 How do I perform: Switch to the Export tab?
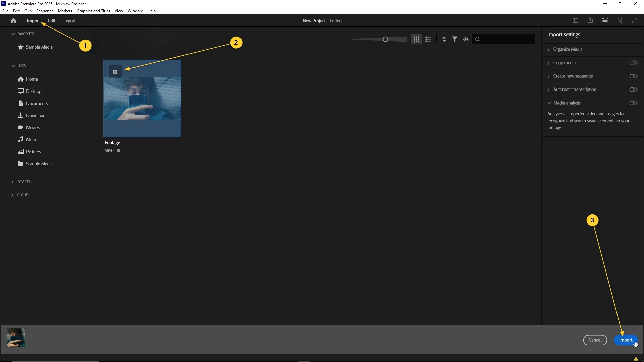pos(69,21)
